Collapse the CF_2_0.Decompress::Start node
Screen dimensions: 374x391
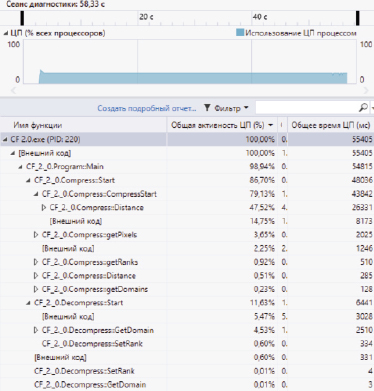pos(29,303)
